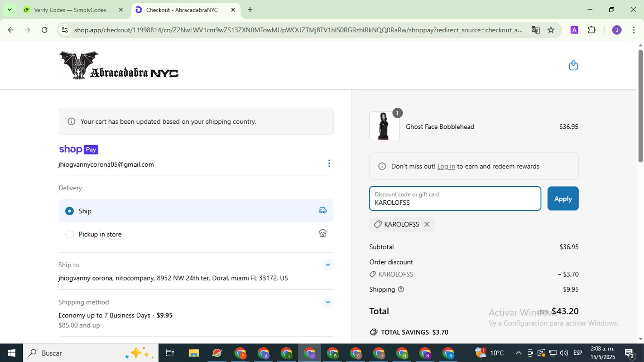This screenshot has width=644, height=362.
Task: Choose the Pickup in store radio option
Action: 70,234
